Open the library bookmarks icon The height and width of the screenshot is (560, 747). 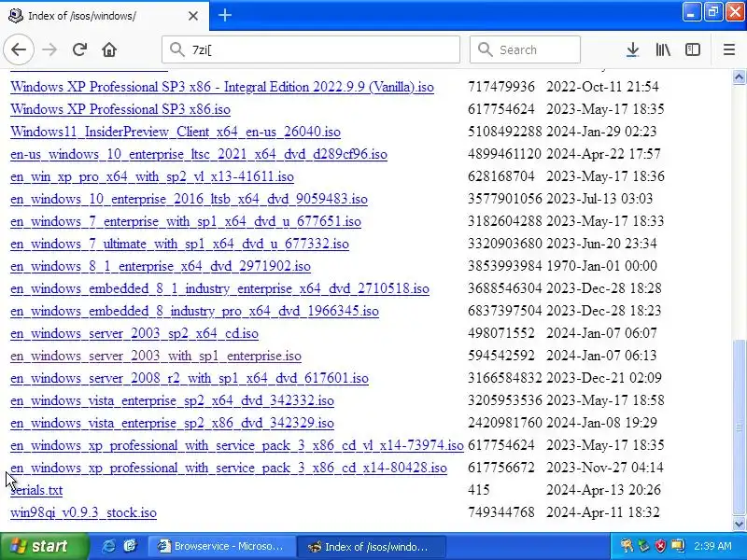coord(663,49)
